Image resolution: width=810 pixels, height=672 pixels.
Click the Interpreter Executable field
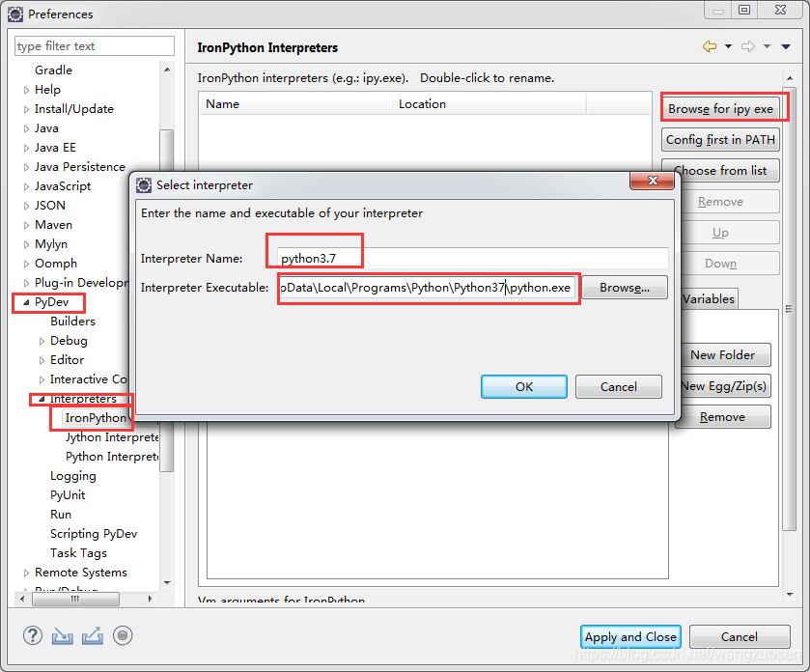[x=427, y=287]
